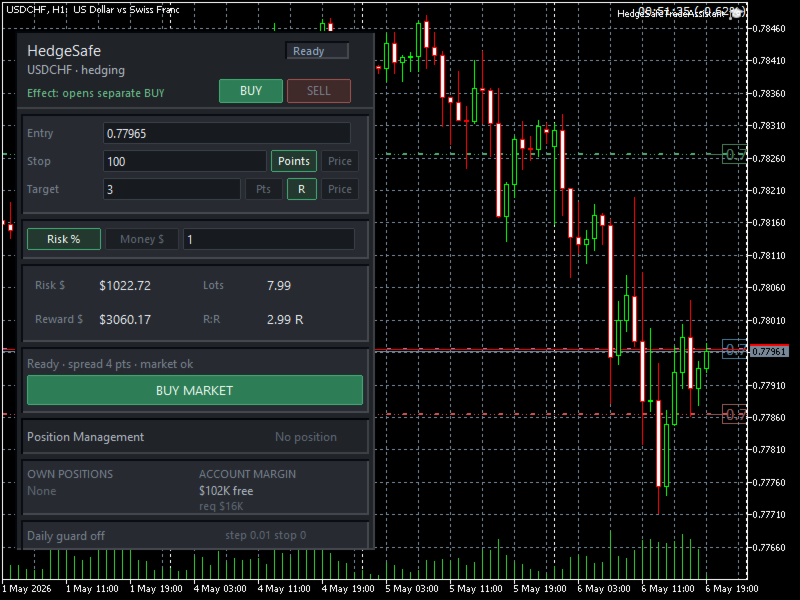Screen dimensions: 800x600
Task: Click the expert advisor icon top right
Action: 736,14
